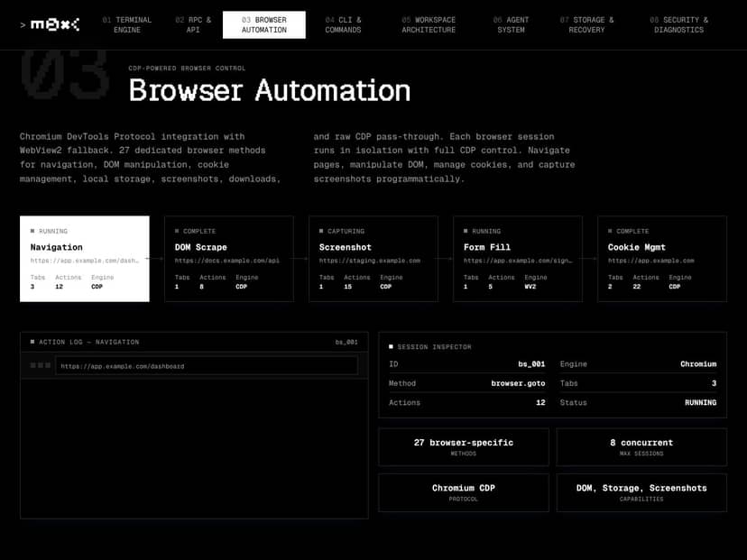Image resolution: width=747 pixels, height=560 pixels.
Task: Open the 07 STORAGE & RECOVERY section
Action: tap(586, 24)
